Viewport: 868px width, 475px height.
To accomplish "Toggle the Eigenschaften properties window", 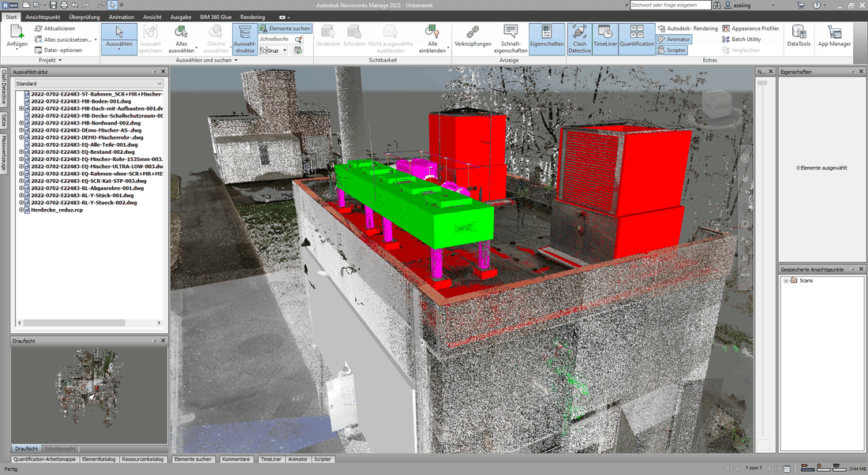I will coord(546,39).
